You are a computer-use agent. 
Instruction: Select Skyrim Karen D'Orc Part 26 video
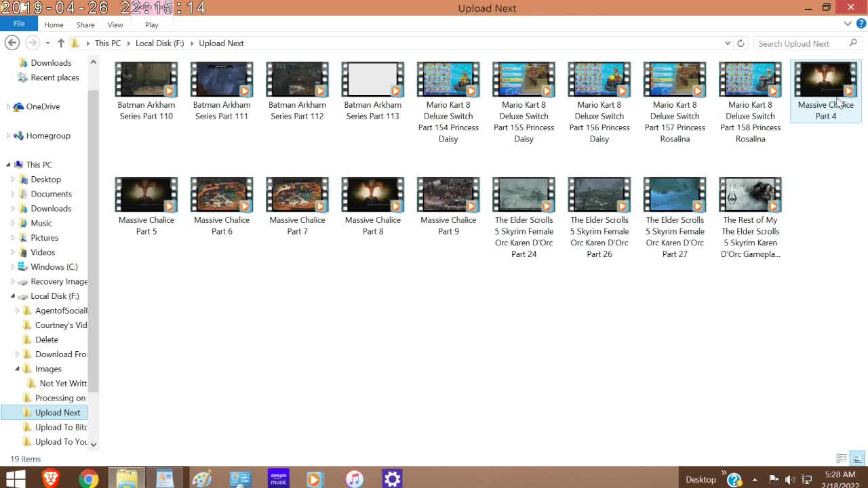599,218
